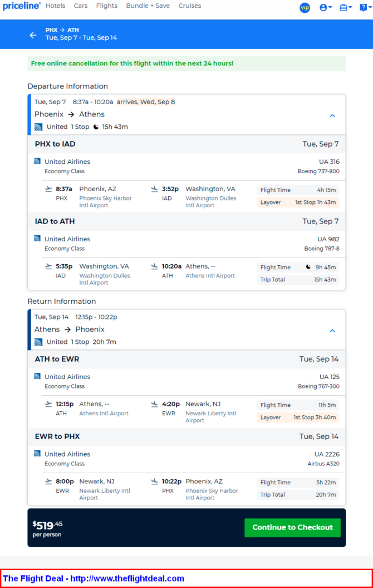The width and height of the screenshot is (373, 588).
Task: Click the Priceline logo
Action: 21,6
